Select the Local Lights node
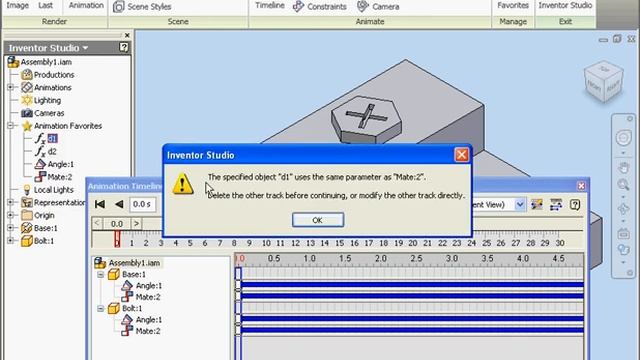The width and height of the screenshot is (640, 360). [53, 190]
